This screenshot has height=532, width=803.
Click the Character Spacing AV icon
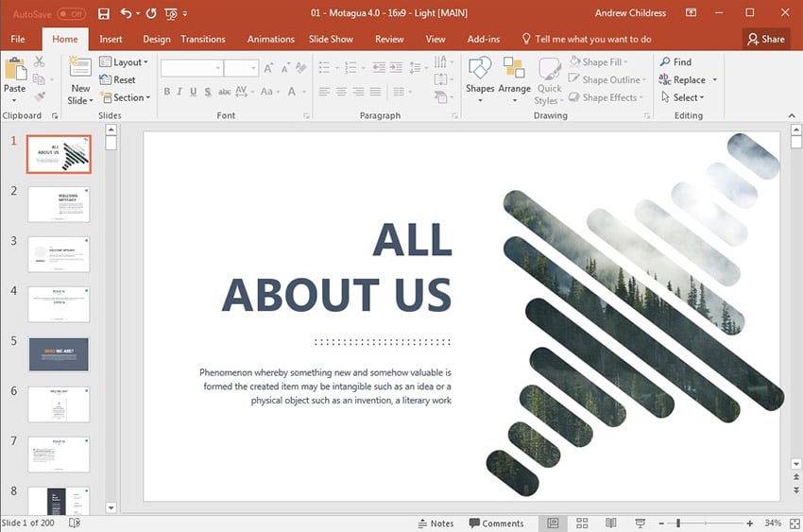click(x=241, y=92)
